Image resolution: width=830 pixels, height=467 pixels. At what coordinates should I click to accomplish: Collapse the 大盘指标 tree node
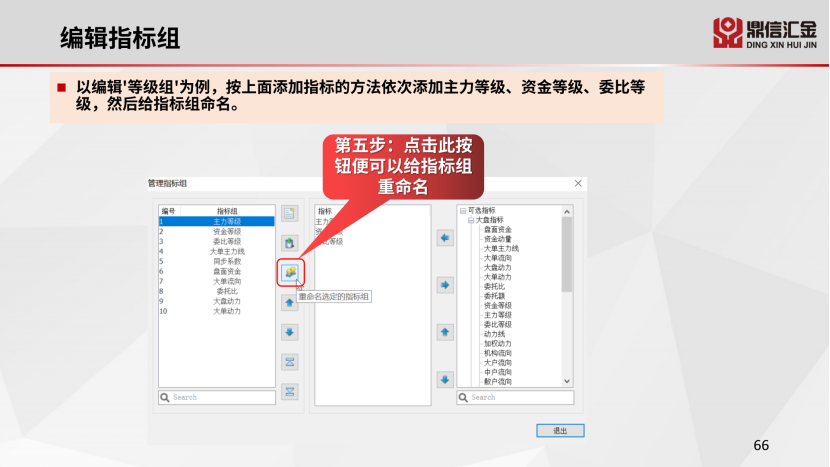pos(471,220)
